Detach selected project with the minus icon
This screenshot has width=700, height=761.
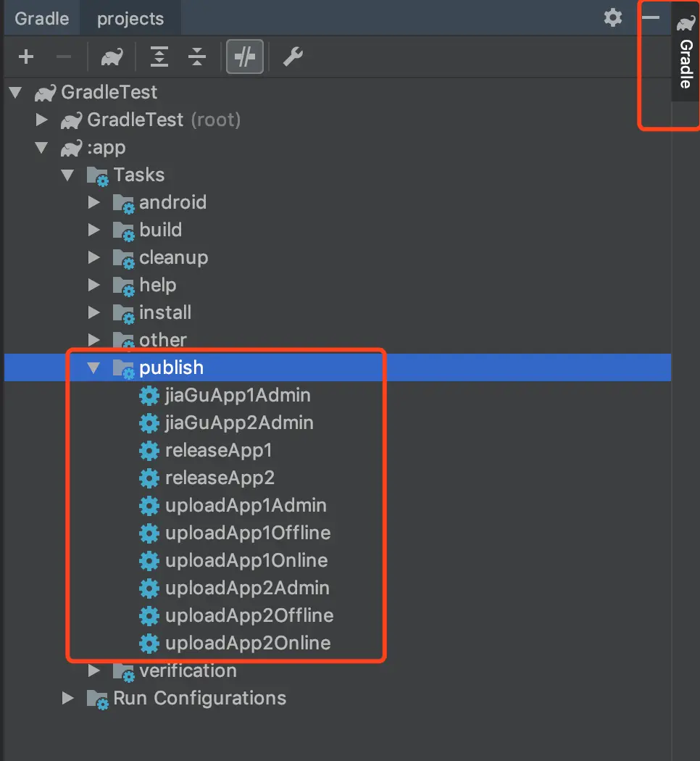point(63,57)
